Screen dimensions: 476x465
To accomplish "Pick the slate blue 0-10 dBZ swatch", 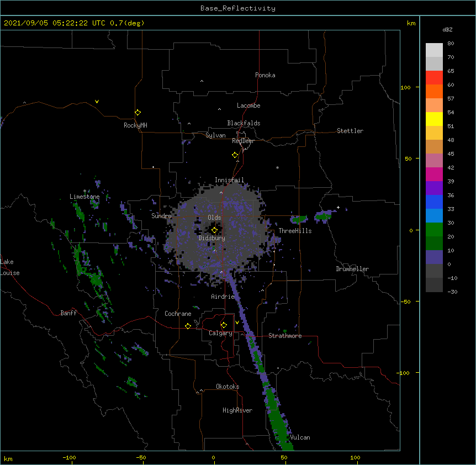I will (x=434, y=257).
